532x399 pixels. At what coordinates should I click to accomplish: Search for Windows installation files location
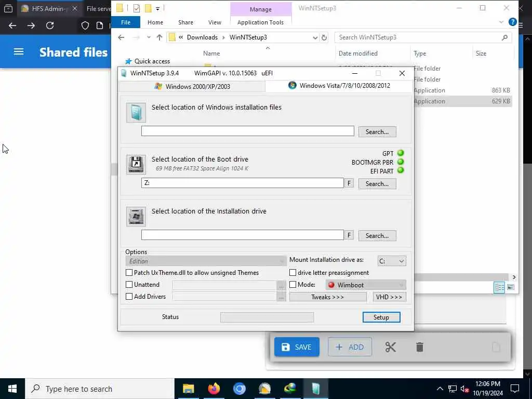pos(377,131)
